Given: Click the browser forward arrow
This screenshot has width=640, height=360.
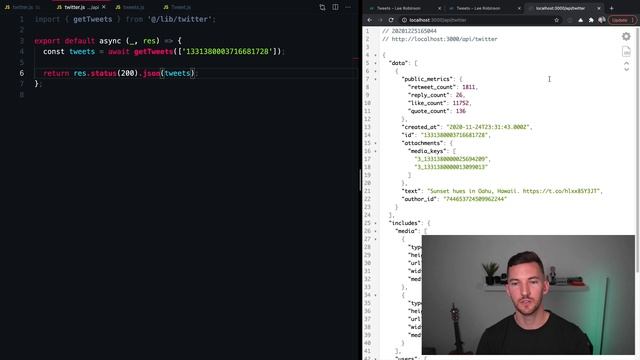Looking at the screenshot, I should click(x=380, y=20).
